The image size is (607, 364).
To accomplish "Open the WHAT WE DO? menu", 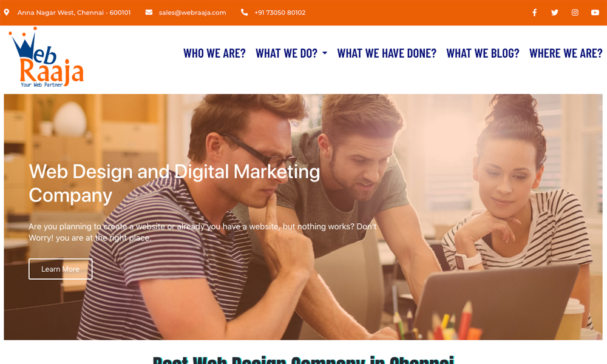I will [287, 53].
